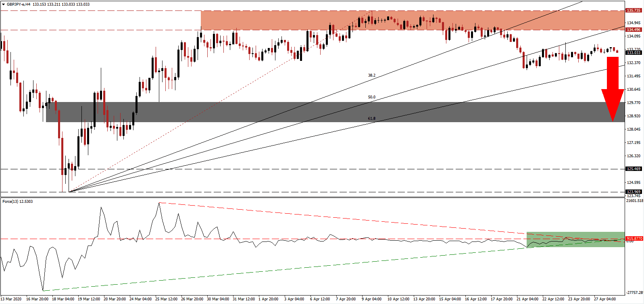Click the 9 Apr 04:00 time label
Viewport: 644px width, 304px height.
click(x=371, y=299)
